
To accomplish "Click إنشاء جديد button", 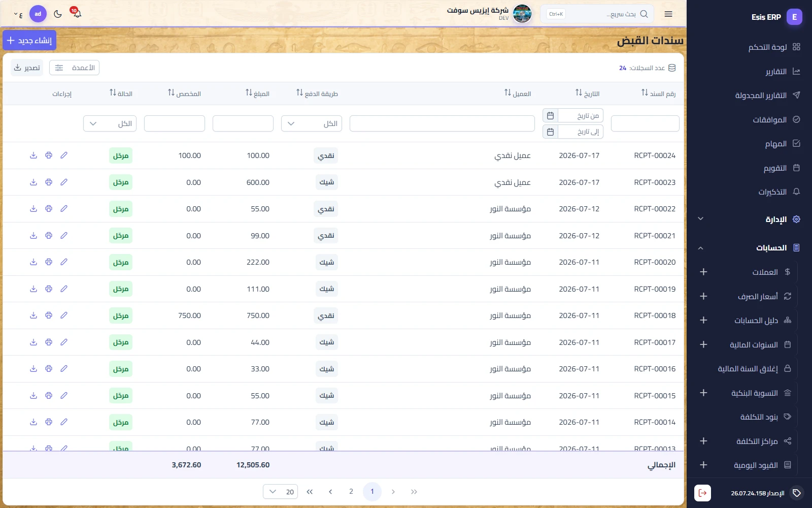I will click(x=29, y=40).
